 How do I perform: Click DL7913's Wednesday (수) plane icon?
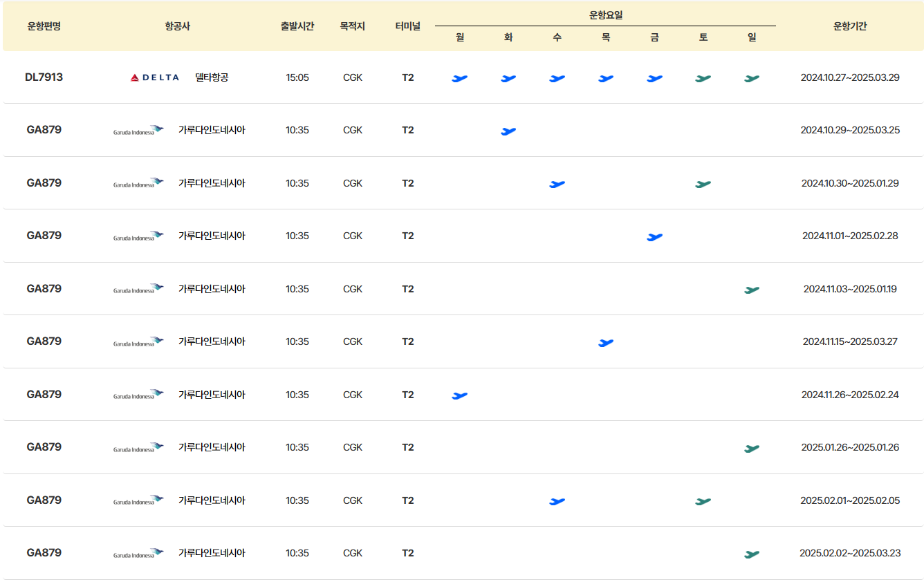557,79
